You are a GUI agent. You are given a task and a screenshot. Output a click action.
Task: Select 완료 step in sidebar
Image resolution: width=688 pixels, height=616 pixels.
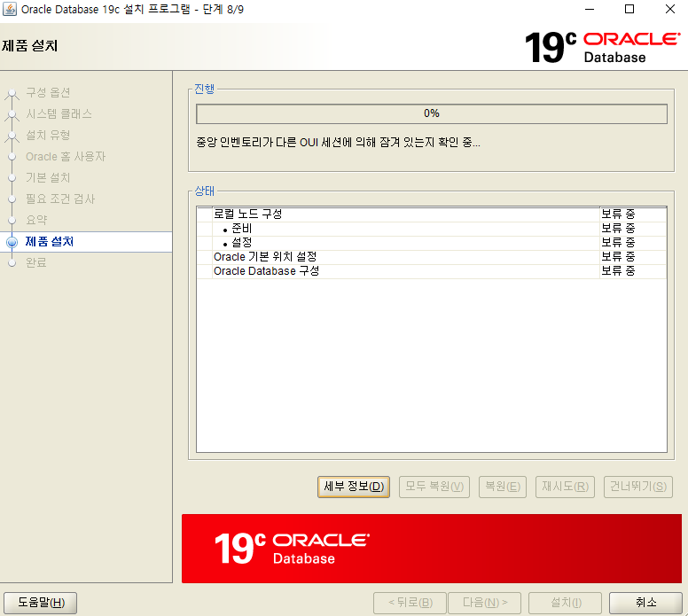(36, 263)
